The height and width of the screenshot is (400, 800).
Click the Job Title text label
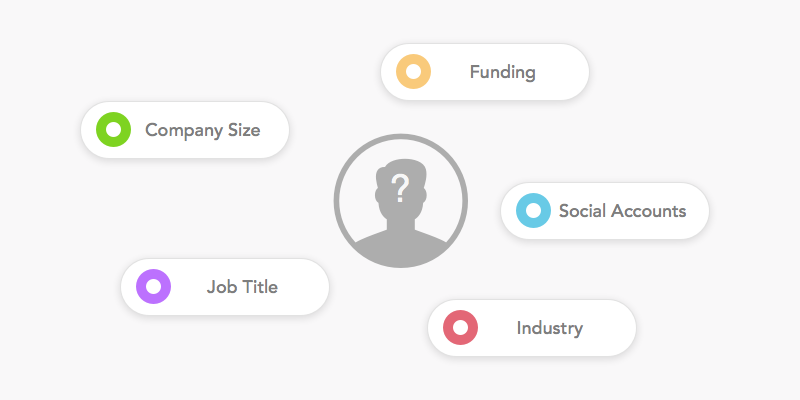click(242, 287)
